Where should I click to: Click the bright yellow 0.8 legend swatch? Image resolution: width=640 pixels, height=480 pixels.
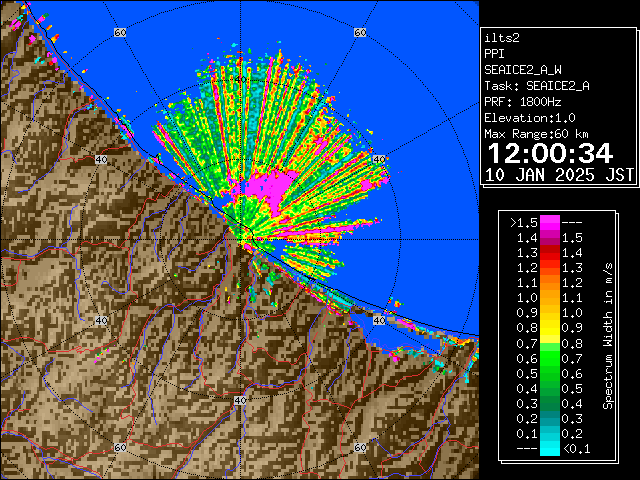(x=550, y=335)
